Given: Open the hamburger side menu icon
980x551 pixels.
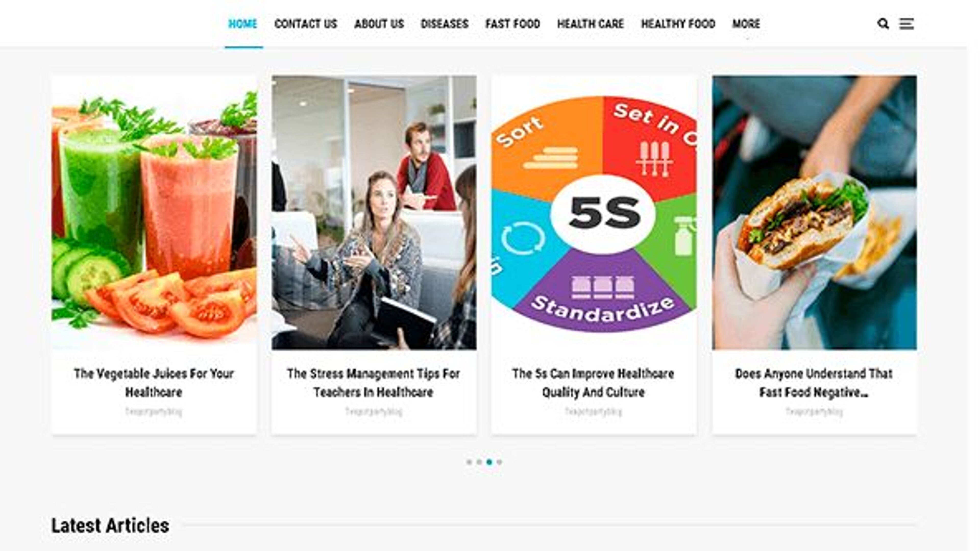Looking at the screenshot, I should (x=906, y=24).
